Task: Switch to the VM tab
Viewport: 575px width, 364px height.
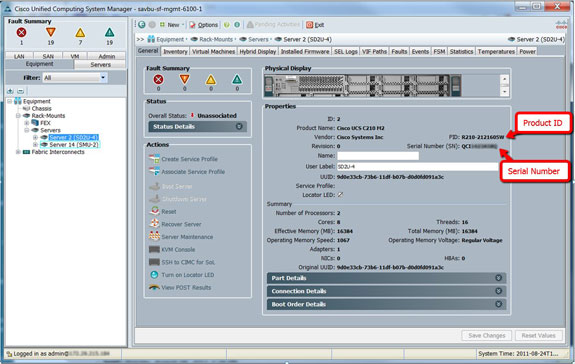Action: [75, 56]
